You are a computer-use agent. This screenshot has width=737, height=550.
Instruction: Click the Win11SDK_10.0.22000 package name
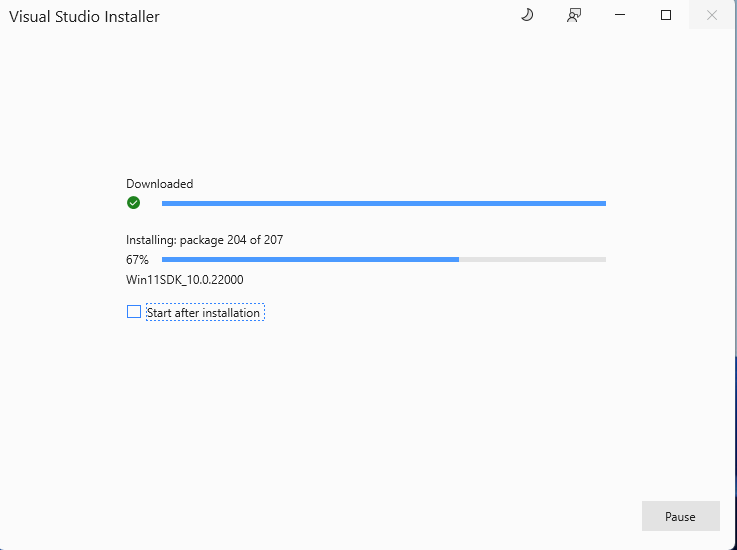tap(185, 280)
